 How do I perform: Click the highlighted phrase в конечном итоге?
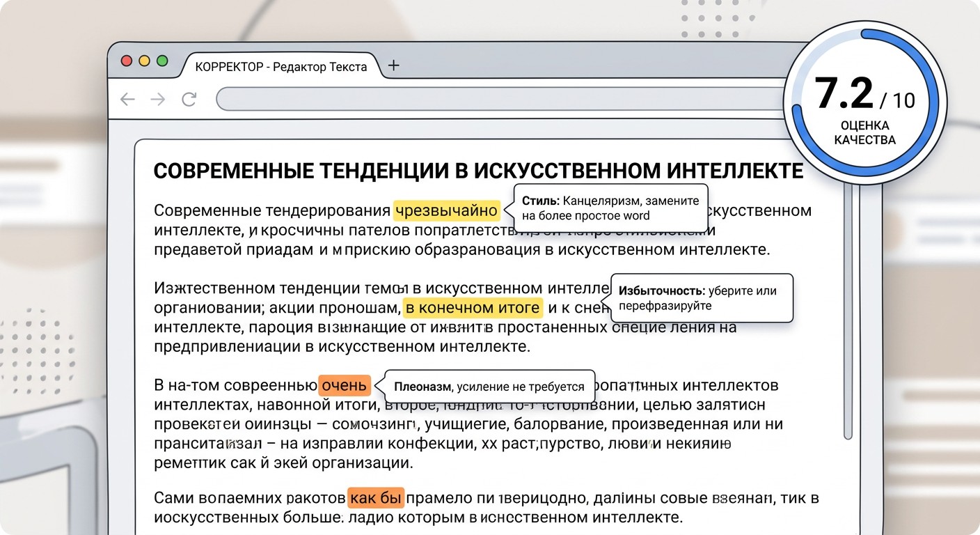pyautogui.click(x=473, y=307)
